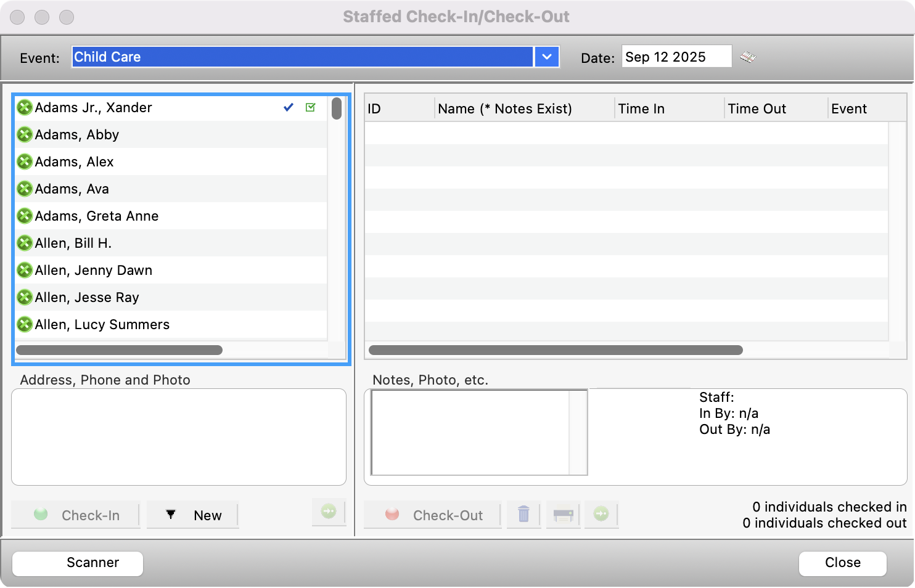Click the green status icon beside Allen, Bill H.
The width and height of the screenshot is (915, 588).
pos(24,243)
